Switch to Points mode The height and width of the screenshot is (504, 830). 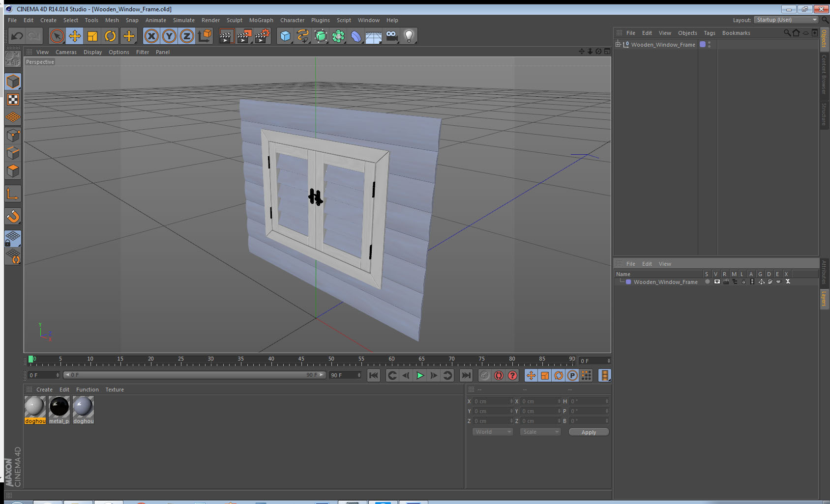point(13,135)
